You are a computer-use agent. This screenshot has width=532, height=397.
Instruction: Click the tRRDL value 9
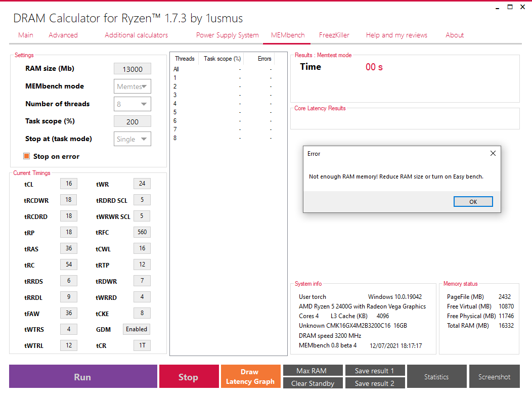click(x=69, y=297)
